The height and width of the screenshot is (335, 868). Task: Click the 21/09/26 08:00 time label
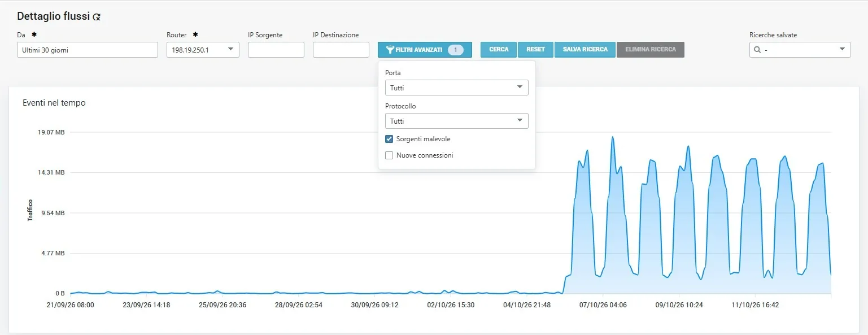[70, 305]
